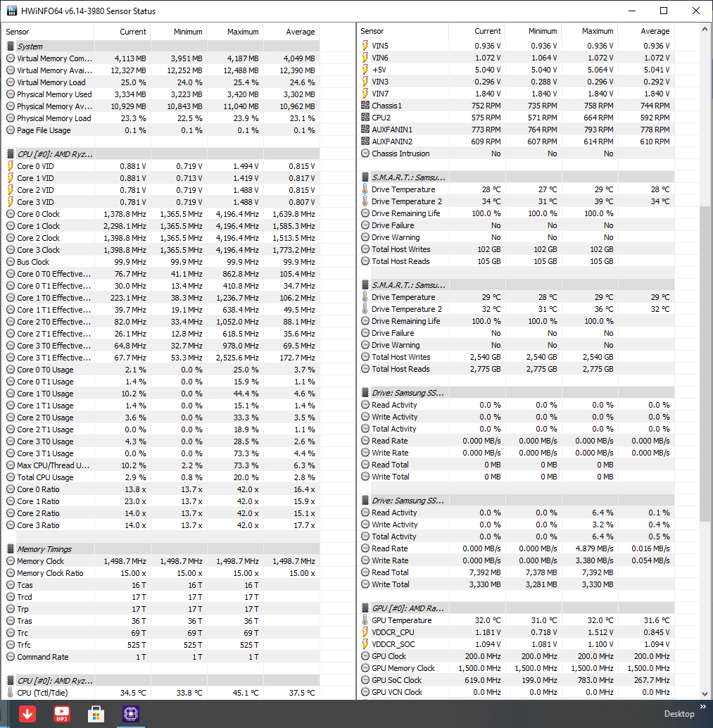Screen dimensions: 713x728
Task: Click the Desktop toolbar label
Action: point(679,714)
